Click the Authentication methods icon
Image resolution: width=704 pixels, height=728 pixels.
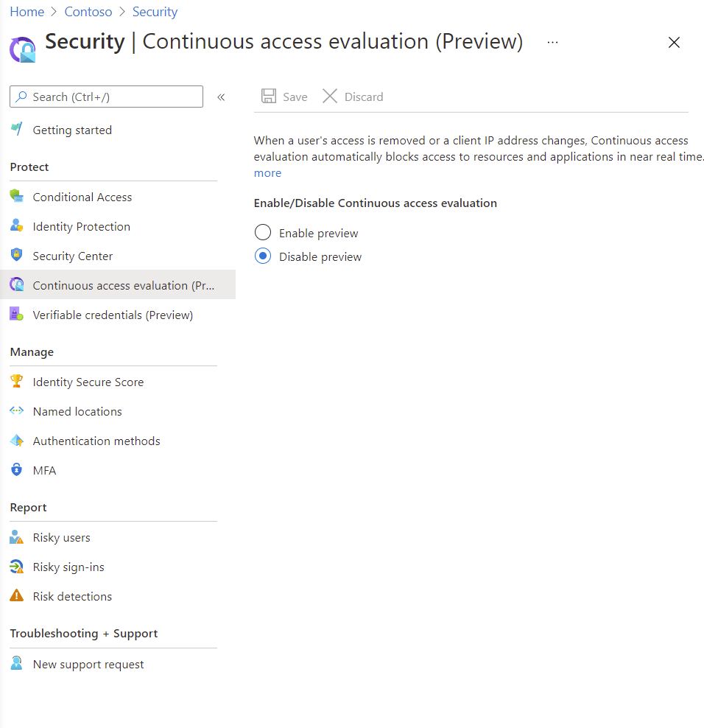tap(16, 441)
